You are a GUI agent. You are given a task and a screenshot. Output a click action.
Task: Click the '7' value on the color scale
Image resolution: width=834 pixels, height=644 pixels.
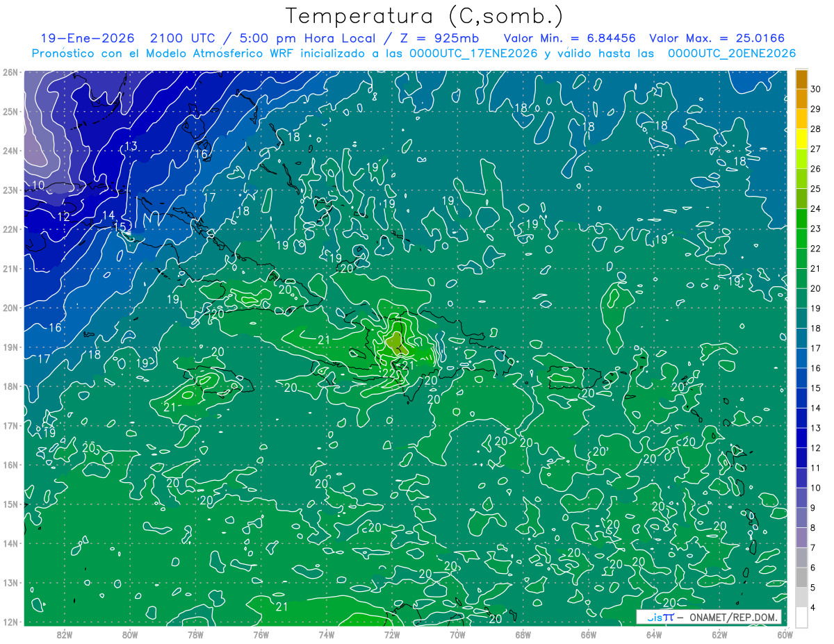[x=812, y=548]
